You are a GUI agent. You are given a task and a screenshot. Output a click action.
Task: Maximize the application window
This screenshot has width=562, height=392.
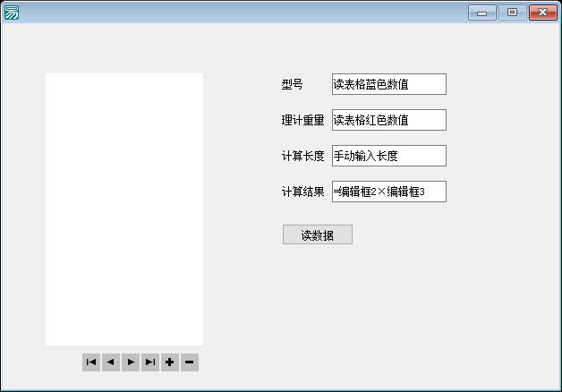coord(512,13)
